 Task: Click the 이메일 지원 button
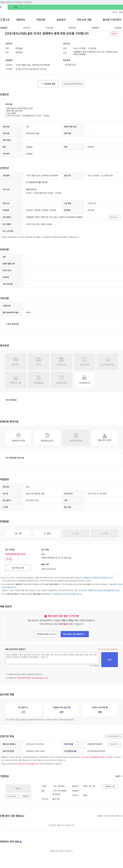coord(18,568)
